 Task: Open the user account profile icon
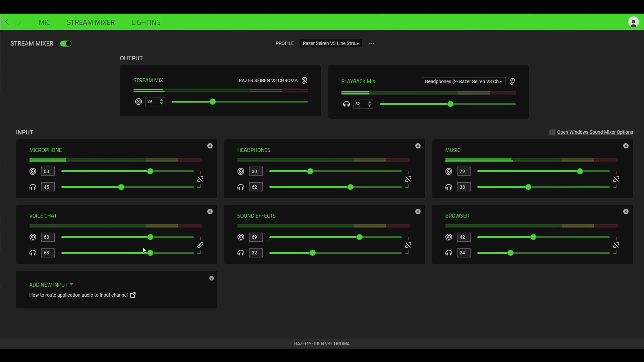click(x=634, y=22)
